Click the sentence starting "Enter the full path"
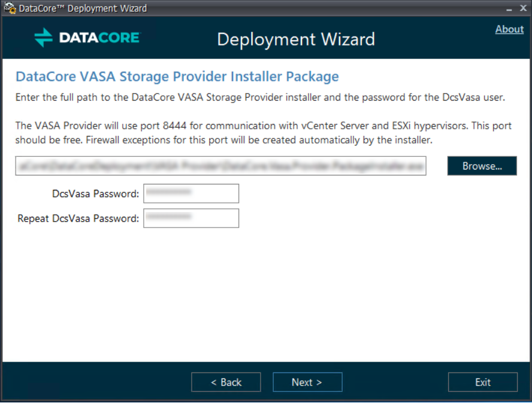 [260, 98]
